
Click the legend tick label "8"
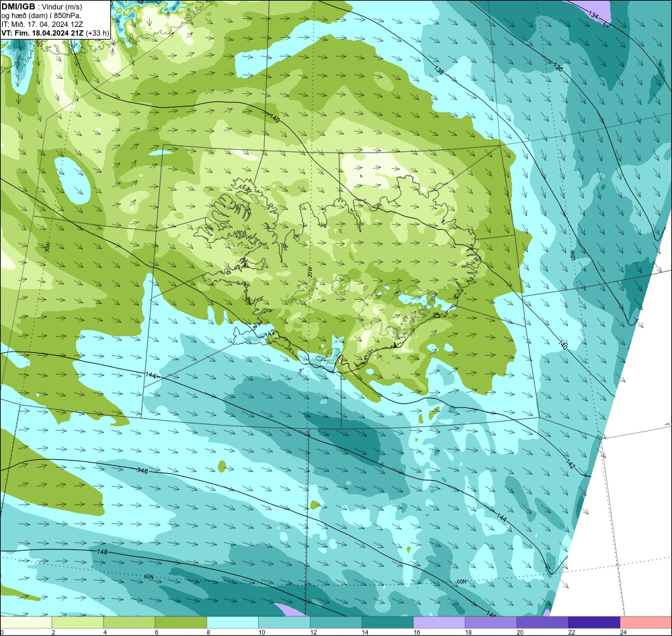(x=208, y=632)
